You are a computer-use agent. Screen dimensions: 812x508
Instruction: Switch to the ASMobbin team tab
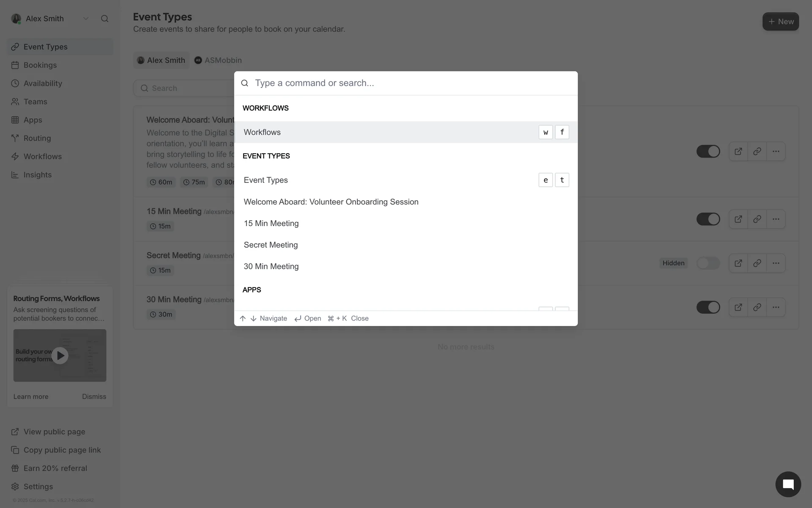tap(218, 61)
